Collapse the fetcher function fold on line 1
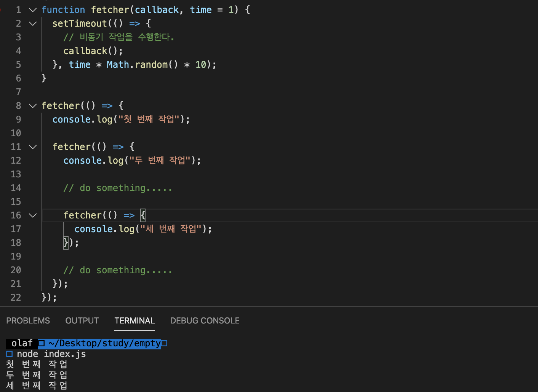538x392 pixels. tap(33, 10)
